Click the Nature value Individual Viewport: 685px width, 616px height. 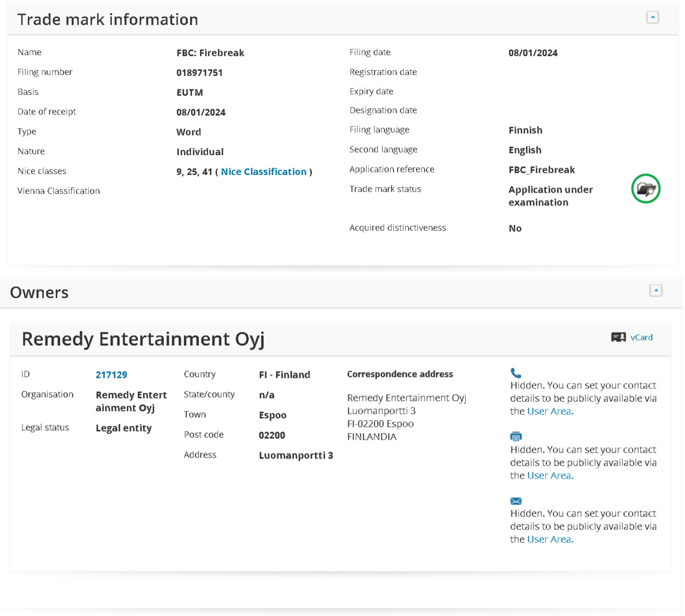pos(200,152)
